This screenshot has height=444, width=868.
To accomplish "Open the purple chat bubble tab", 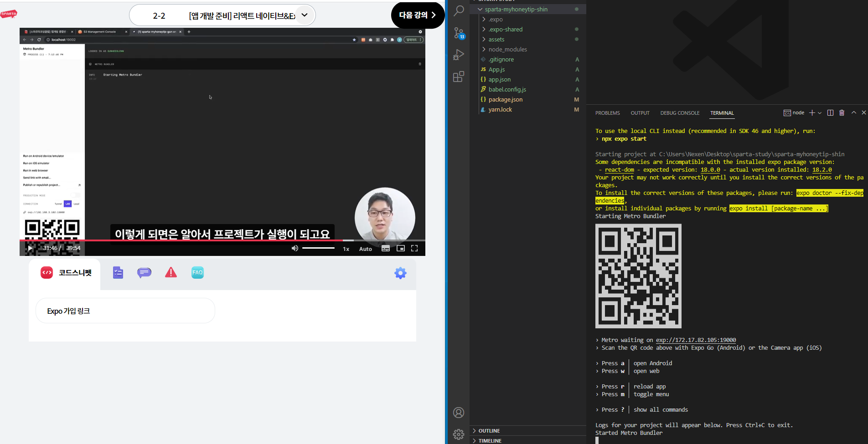I will [144, 273].
